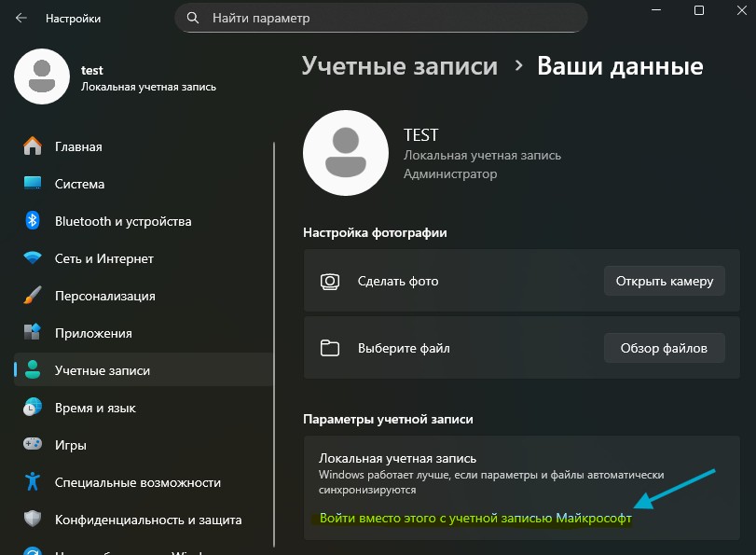Click the Система monitor icon
This screenshot has width=756, height=555.
pyautogui.click(x=33, y=184)
